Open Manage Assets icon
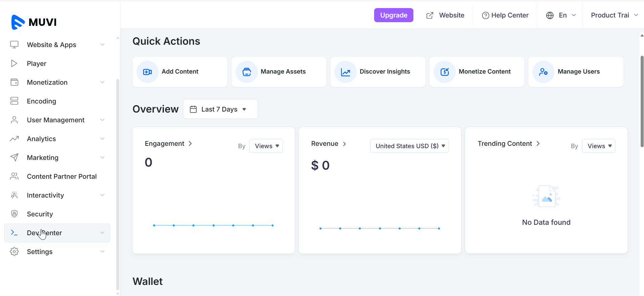The width and height of the screenshot is (644, 296). [x=246, y=72]
